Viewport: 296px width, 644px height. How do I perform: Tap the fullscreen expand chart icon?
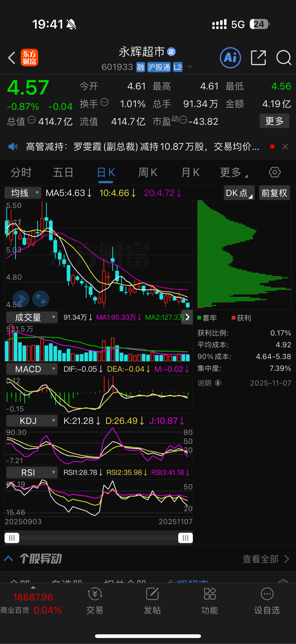pos(40,299)
